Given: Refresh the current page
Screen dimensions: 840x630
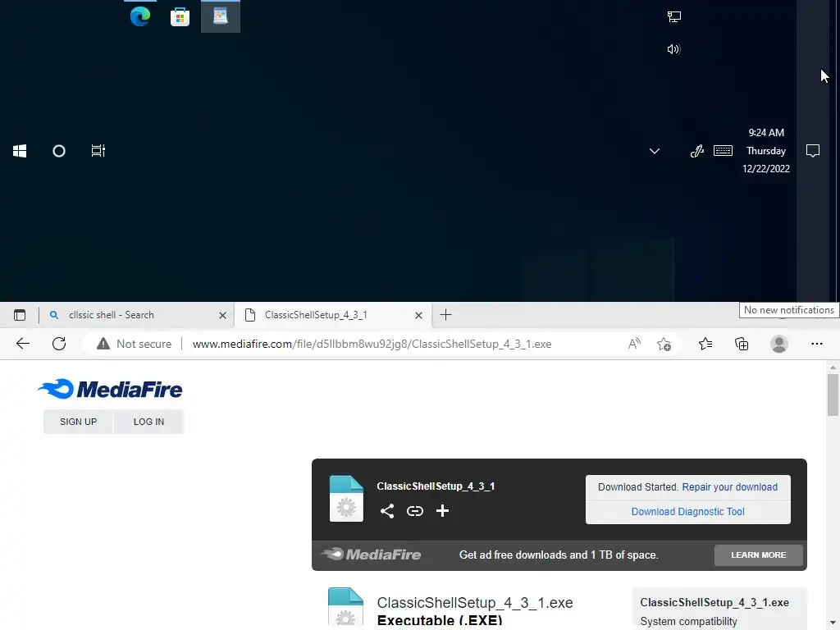Looking at the screenshot, I should [x=59, y=344].
